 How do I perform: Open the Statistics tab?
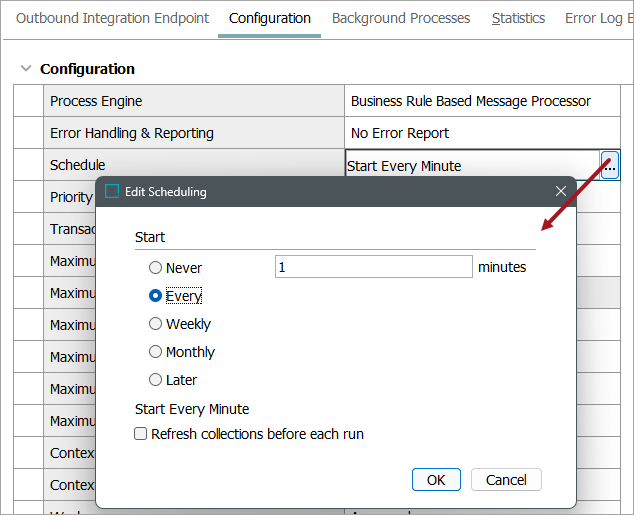[518, 18]
